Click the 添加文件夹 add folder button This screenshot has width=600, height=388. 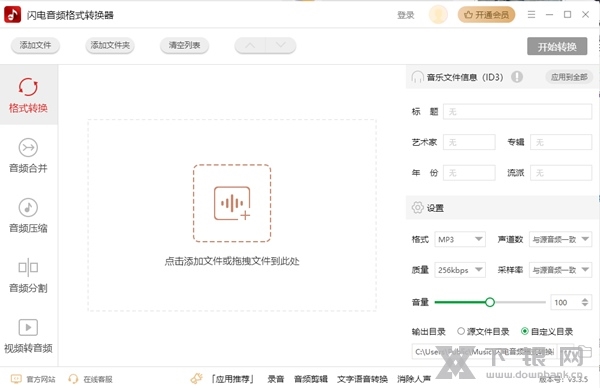click(x=110, y=45)
